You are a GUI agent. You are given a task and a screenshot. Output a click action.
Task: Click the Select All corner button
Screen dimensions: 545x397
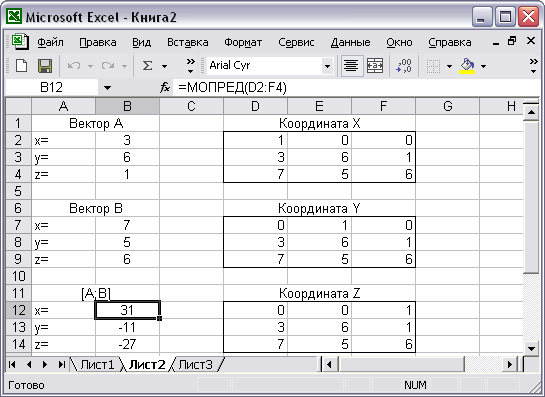pyautogui.click(x=19, y=106)
